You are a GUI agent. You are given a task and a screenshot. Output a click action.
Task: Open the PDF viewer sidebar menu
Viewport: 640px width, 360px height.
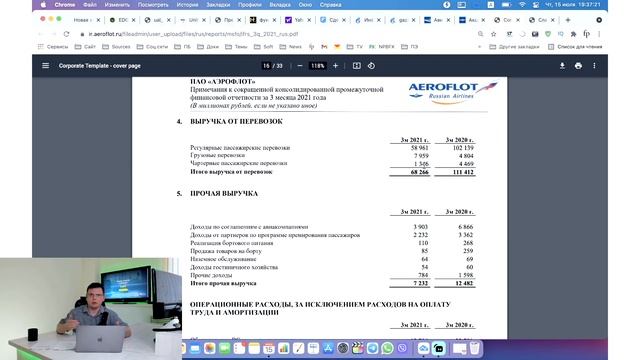[45, 66]
